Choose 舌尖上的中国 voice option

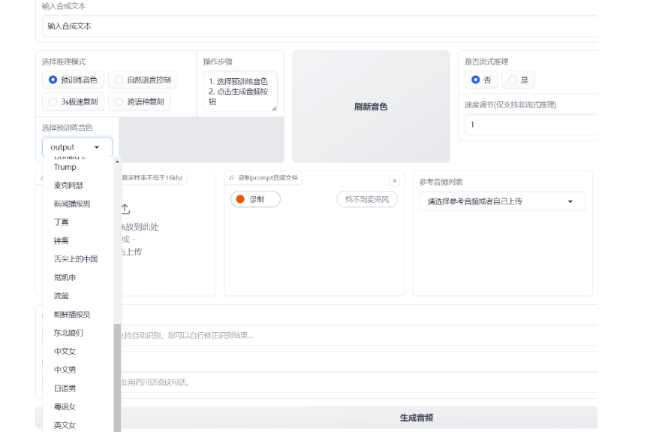tap(76, 258)
